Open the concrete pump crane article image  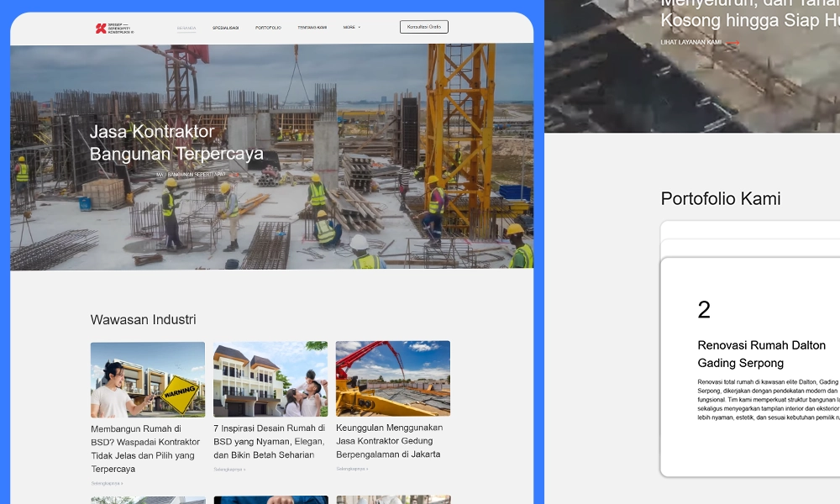point(393,378)
